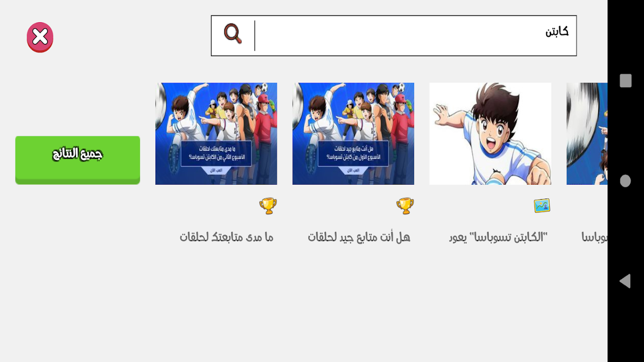Open the first week quiz thumbnail
Viewport: 644px width, 362px height.
[353, 133]
